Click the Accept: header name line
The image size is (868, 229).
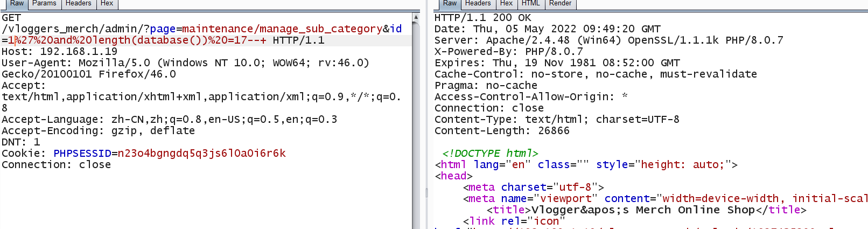[x=24, y=86]
